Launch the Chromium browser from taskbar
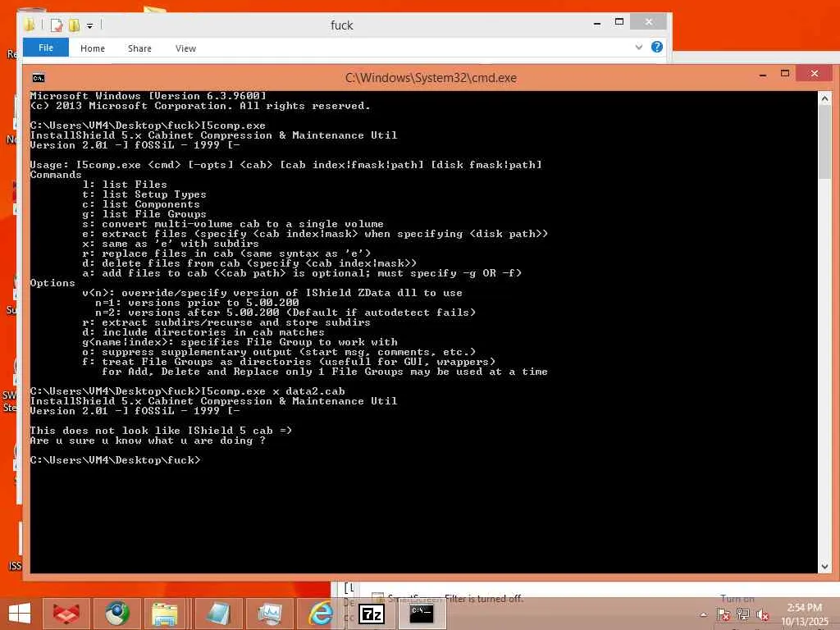 coord(116,614)
